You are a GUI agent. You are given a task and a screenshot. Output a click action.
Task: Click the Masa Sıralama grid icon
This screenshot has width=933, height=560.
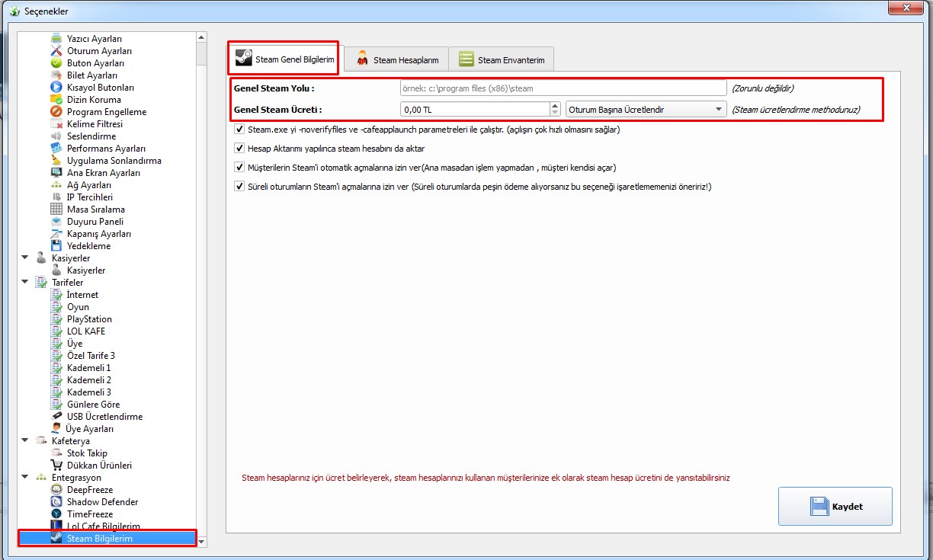(x=56, y=210)
